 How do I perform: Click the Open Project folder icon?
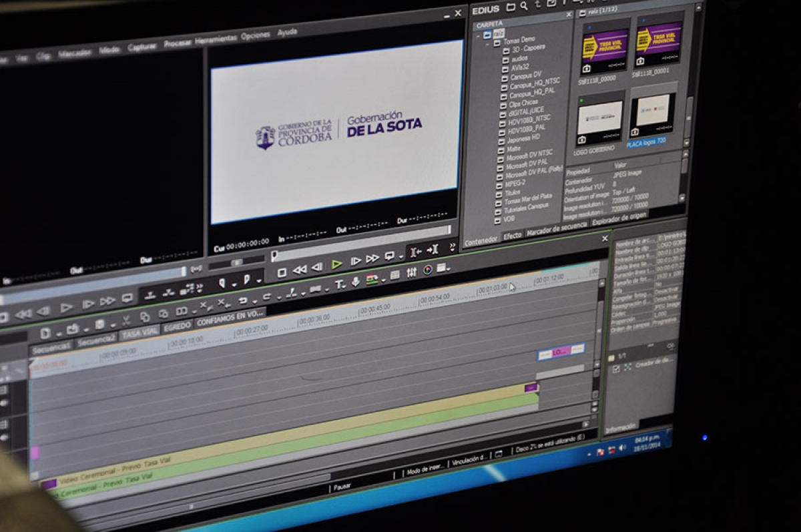72,329
